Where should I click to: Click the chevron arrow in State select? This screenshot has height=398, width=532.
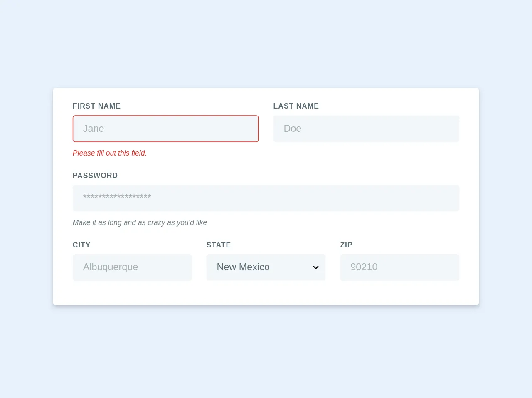pos(316,267)
